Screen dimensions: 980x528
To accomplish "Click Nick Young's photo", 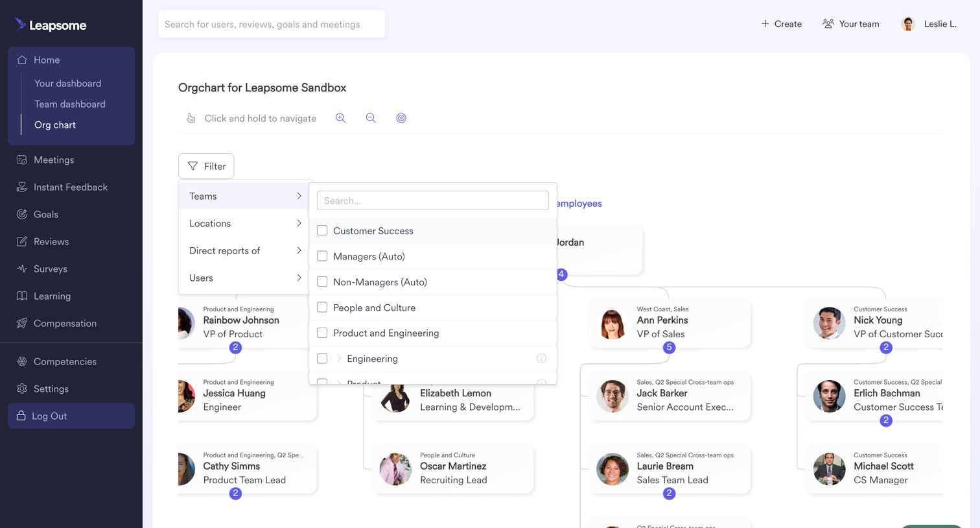I will coord(830,324).
